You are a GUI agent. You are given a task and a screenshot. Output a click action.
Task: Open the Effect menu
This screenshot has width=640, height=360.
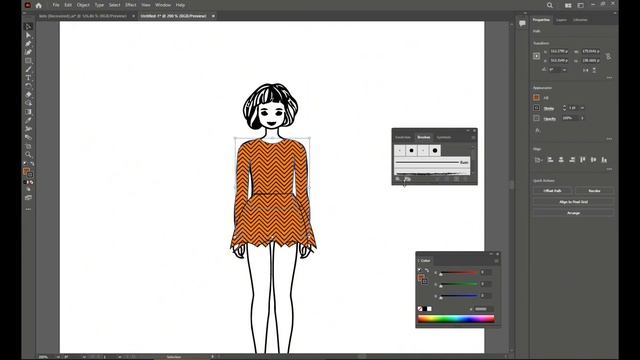coord(131,5)
